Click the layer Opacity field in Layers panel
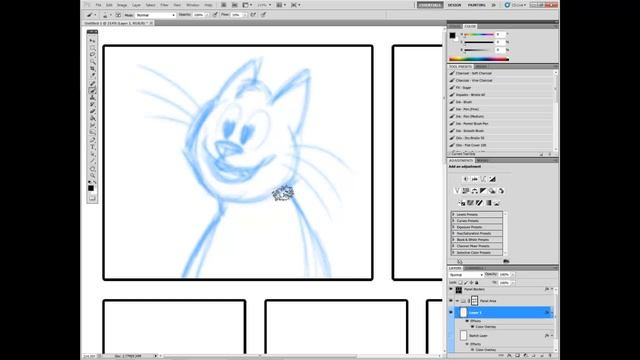The image size is (640, 360). tap(504, 275)
